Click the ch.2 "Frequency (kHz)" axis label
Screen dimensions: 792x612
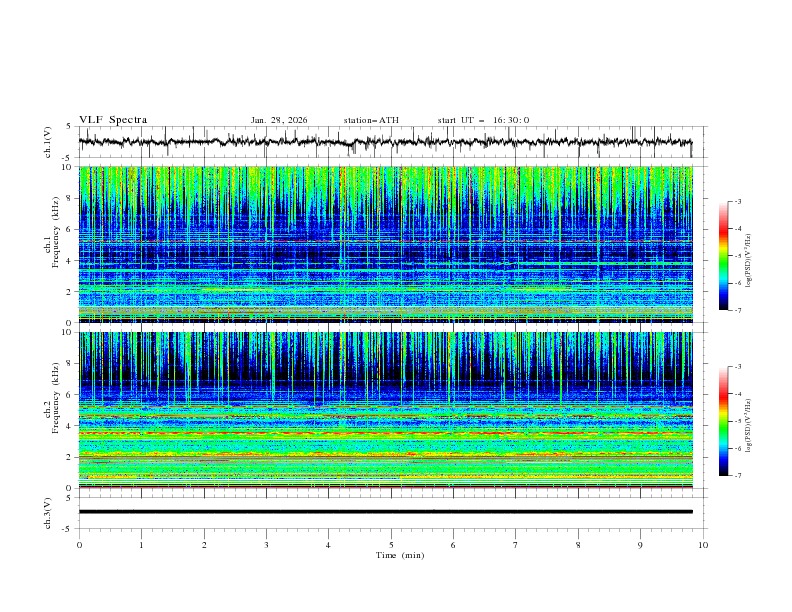point(57,398)
